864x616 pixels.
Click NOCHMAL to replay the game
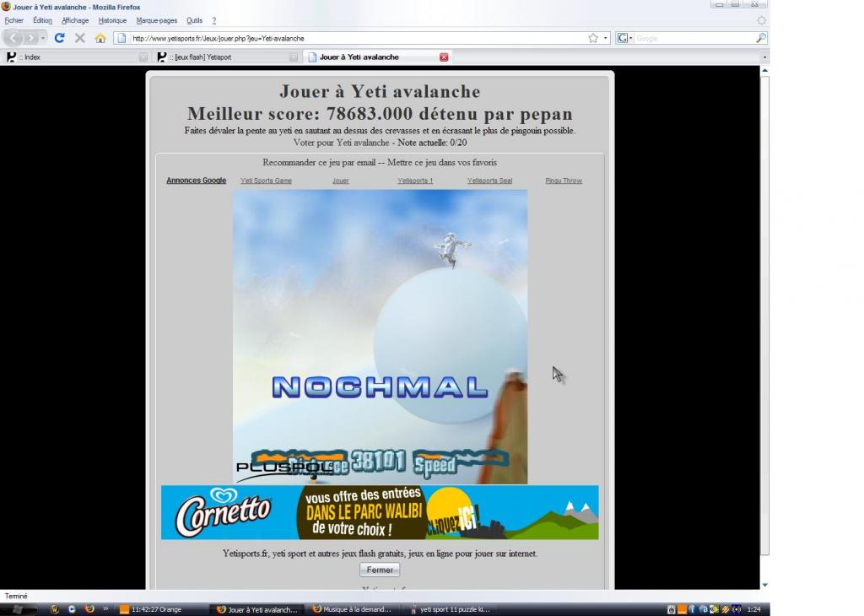[381, 386]
